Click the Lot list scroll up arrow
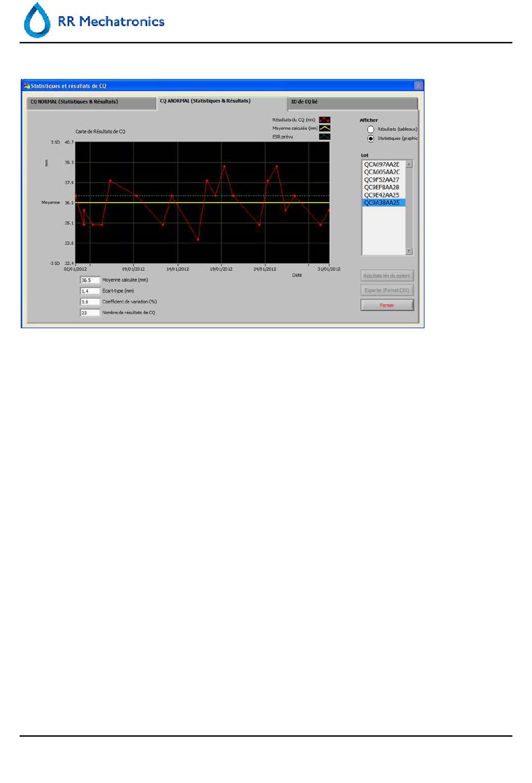The image size is (532, 783). coord(409,164)
